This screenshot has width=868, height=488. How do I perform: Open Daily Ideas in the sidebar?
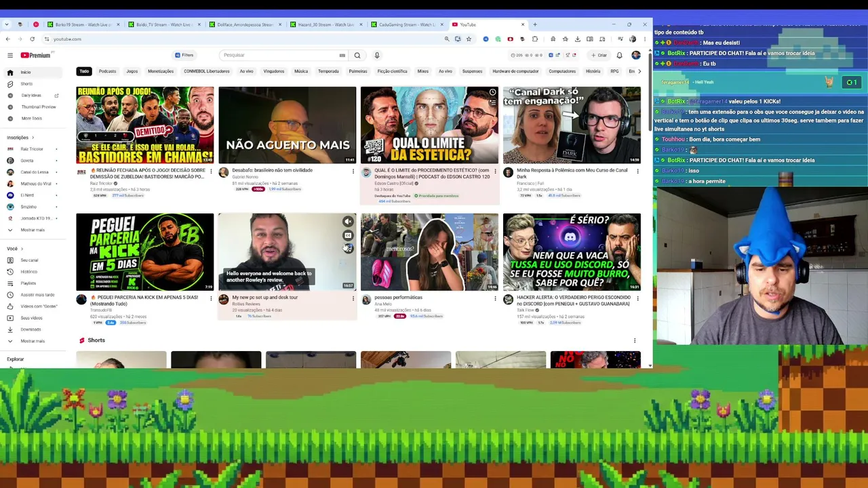point(33,96)
